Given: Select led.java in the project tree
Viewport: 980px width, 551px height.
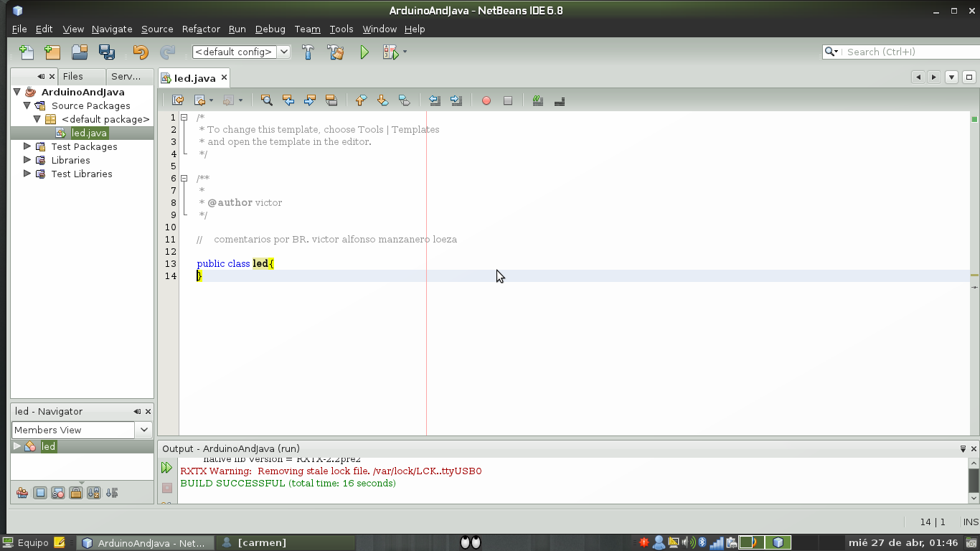Looking at the screenshot, I should 89,133.
